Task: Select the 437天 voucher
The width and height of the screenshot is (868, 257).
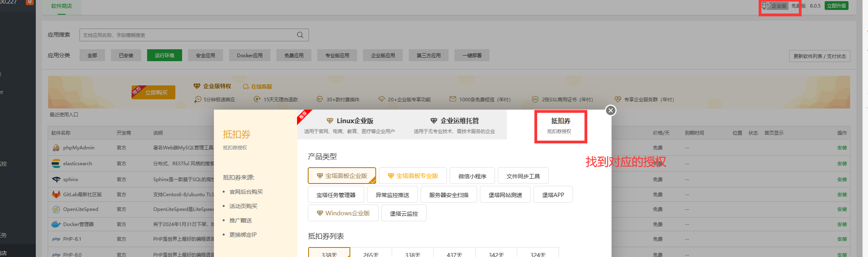Action: (x=454, y=253)
